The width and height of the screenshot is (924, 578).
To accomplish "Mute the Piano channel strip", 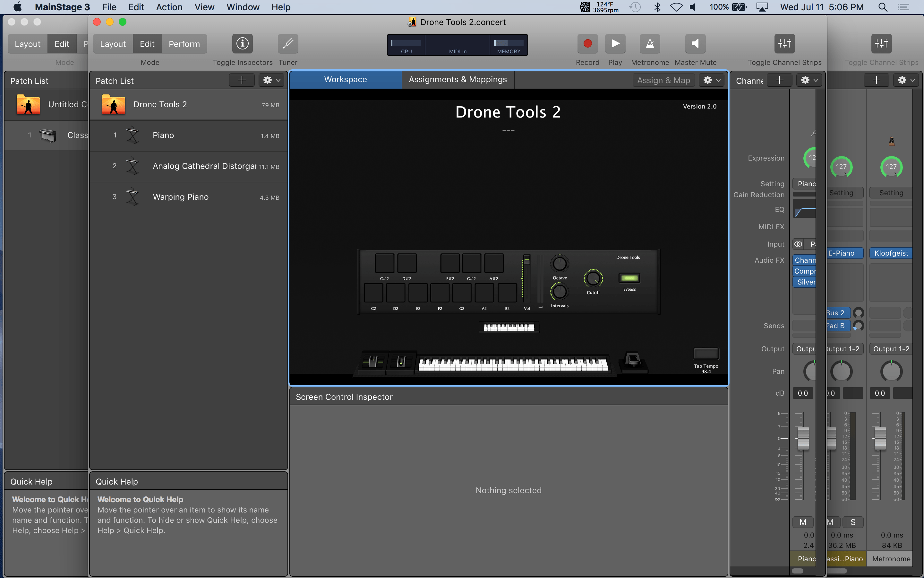I will point(803,522).
